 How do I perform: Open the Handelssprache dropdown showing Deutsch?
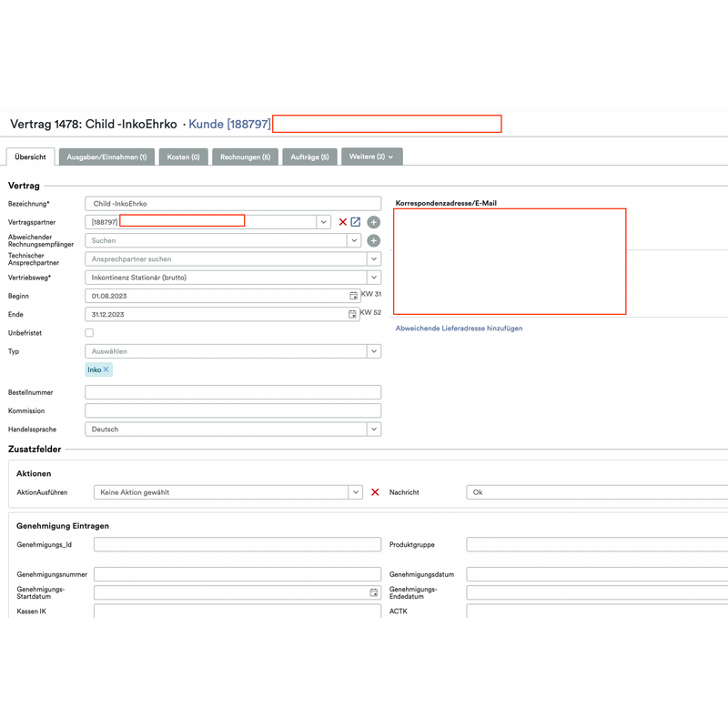pos(372,429)
